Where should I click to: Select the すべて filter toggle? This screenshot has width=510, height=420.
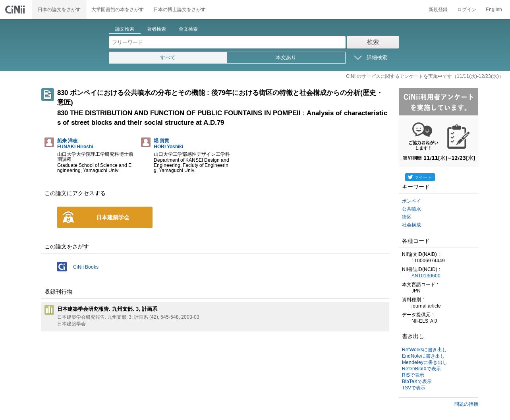coord(168,58)
